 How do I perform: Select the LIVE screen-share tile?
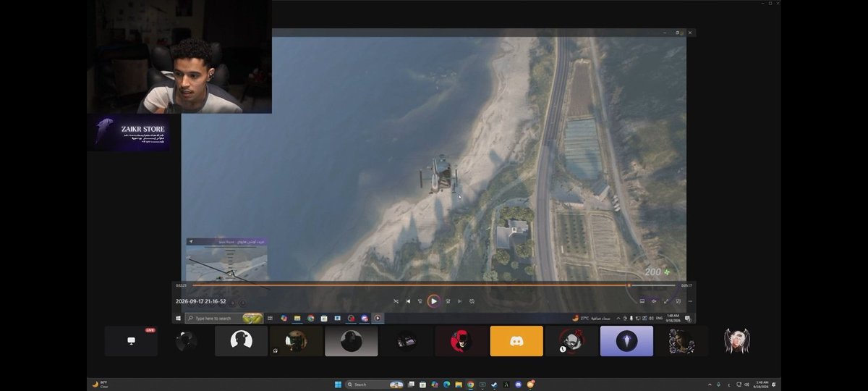(x=131, y=341)
